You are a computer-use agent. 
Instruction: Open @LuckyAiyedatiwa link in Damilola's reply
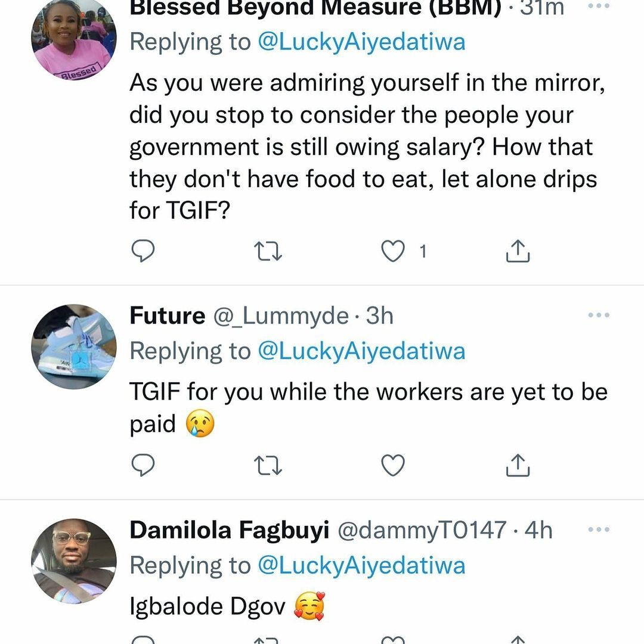361,565
